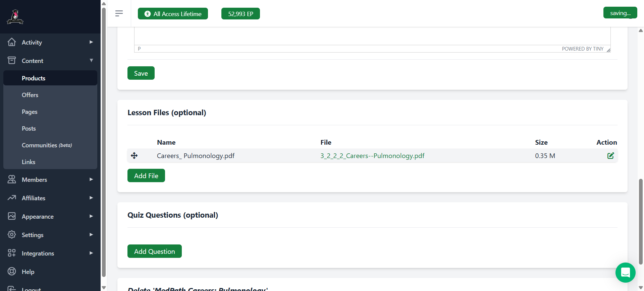
Task: Expand the Affiliates submenu arrow
Action: tap(91, 198)
